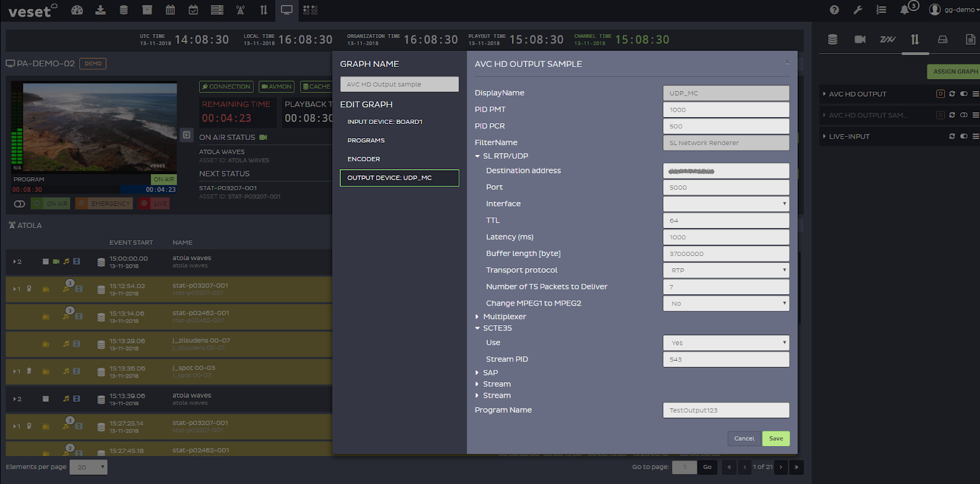This screenshot has width=980, height=484.
Task: Select PROGRAMS in Edit Graph list
Action: [x=366, y=141]
